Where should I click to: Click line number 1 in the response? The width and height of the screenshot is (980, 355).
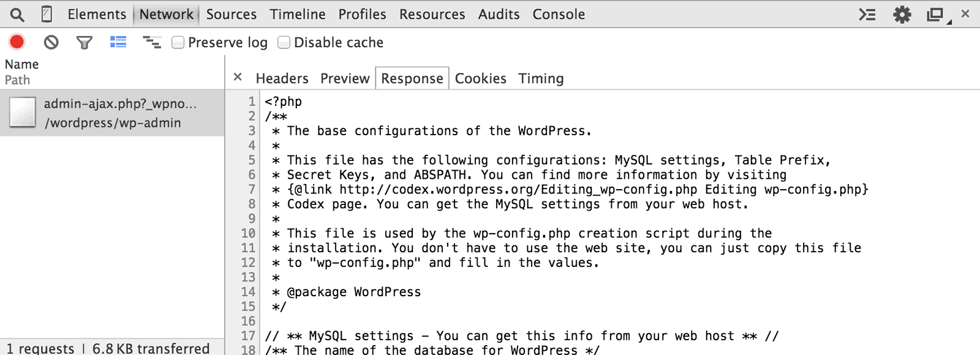click(x=252, y=102)
